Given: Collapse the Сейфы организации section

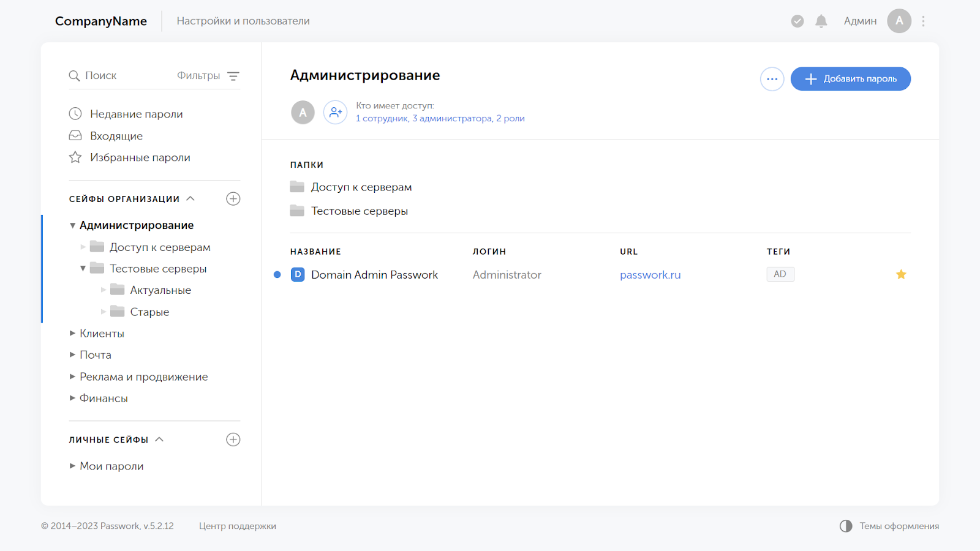Looking at the screenshot, I should (x=190, y=199).
